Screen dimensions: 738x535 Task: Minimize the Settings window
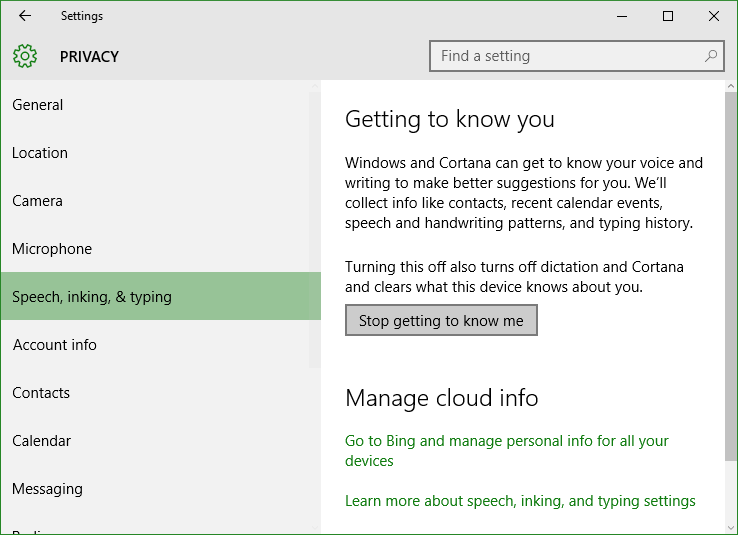[x=622, y=16]
